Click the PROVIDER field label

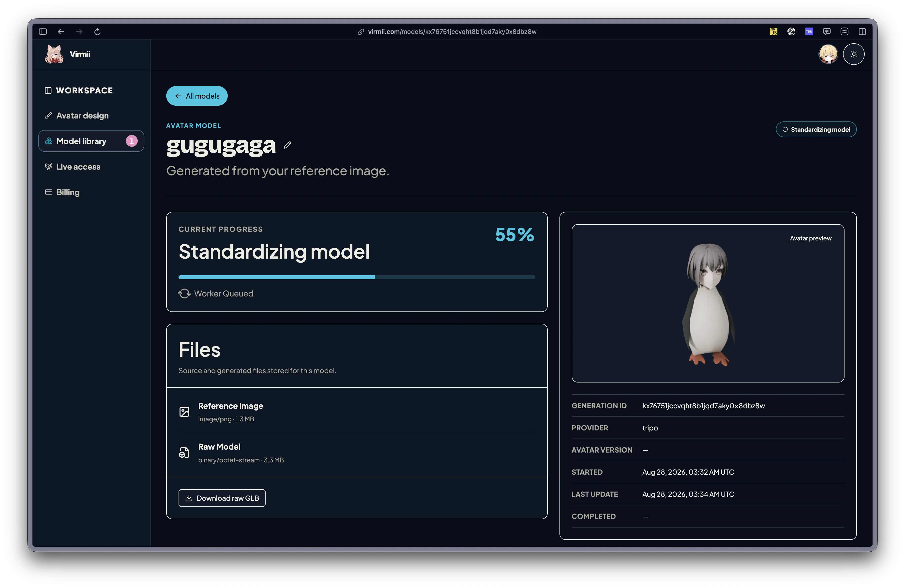590,427
